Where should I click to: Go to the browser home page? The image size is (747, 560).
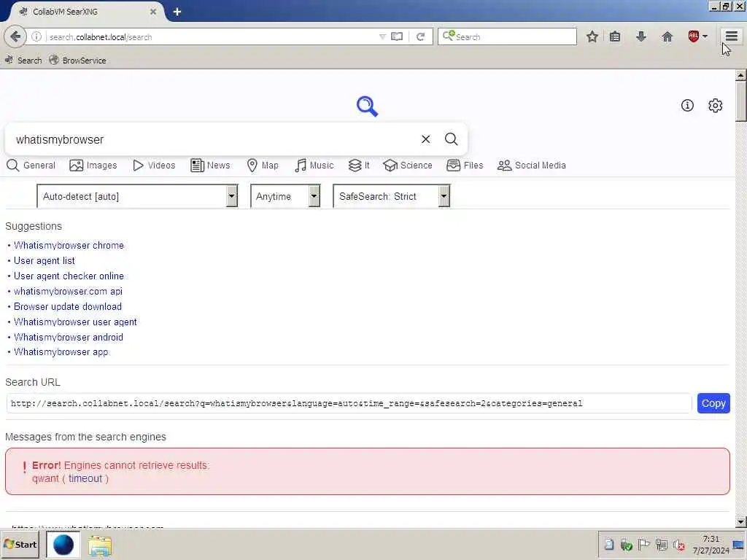(x=667, y=36)
